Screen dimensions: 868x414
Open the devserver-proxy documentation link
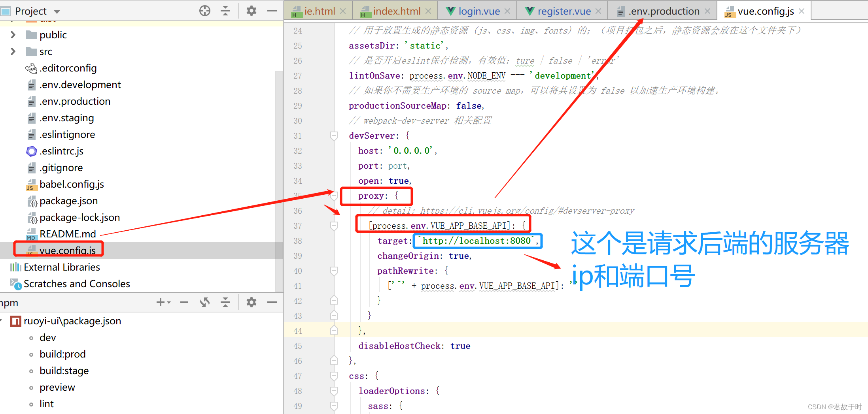pyautogui.click(x=527, y=211)
